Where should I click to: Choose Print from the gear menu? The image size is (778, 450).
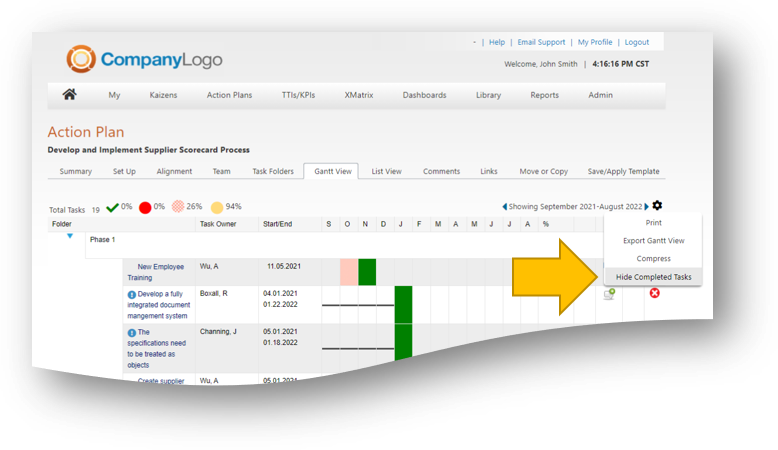pos(653,223)
